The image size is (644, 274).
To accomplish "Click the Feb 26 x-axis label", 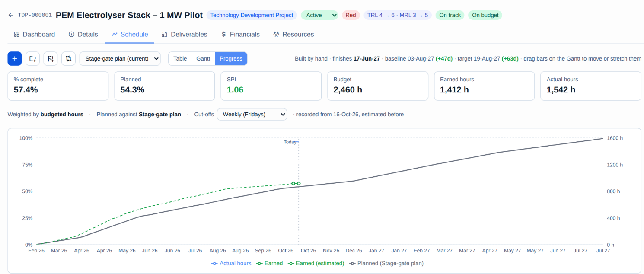I will pos(36,251).
